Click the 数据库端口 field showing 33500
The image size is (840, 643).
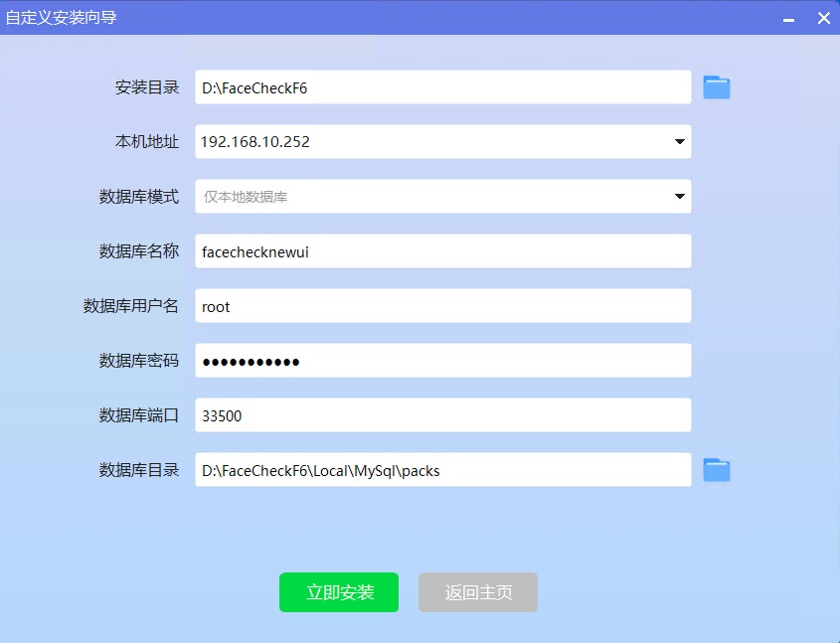442,415
